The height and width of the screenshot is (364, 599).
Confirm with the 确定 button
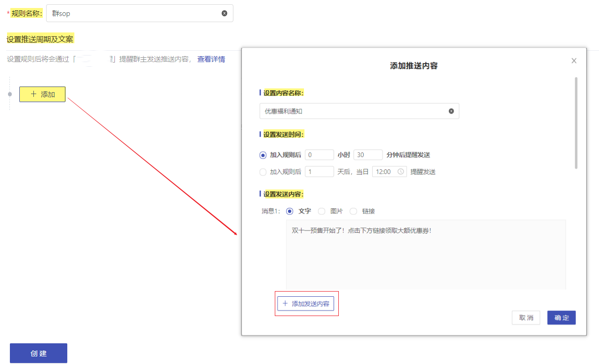point(561,318)
